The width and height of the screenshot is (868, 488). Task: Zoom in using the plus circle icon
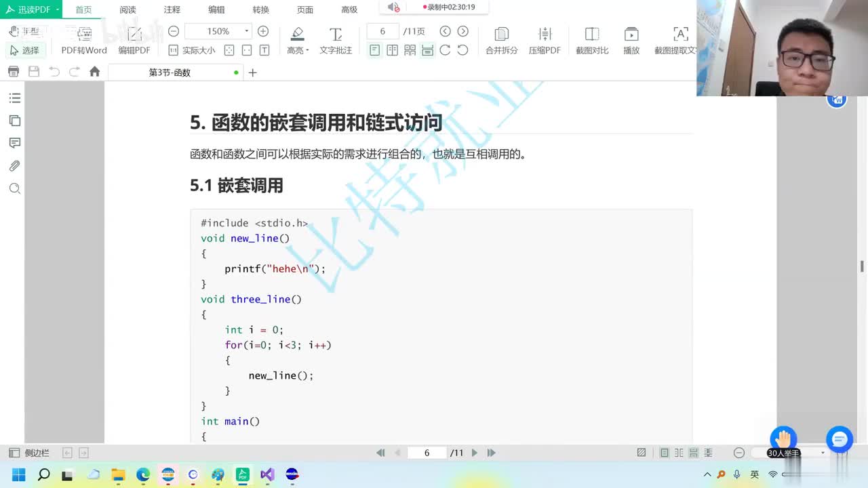(263, 31)
